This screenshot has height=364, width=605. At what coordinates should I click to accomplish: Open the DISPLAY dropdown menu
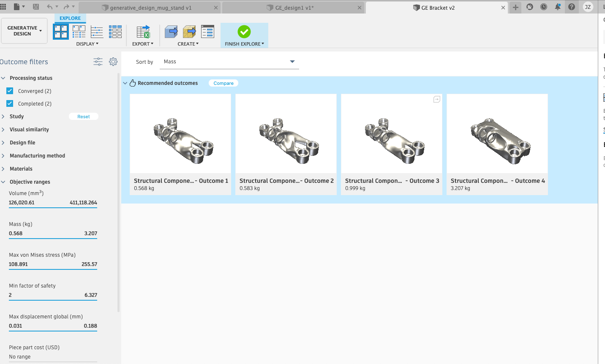pos(87,44)
